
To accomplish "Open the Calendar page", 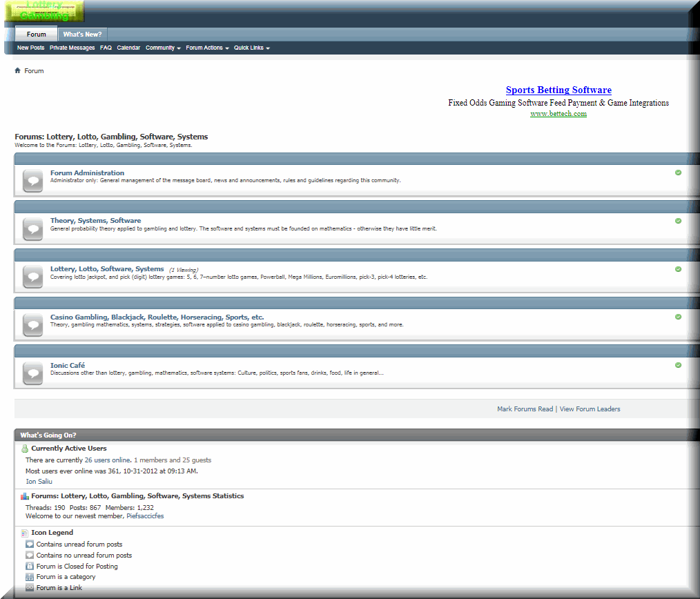I will pyautogui.click(x=128, y=48).
